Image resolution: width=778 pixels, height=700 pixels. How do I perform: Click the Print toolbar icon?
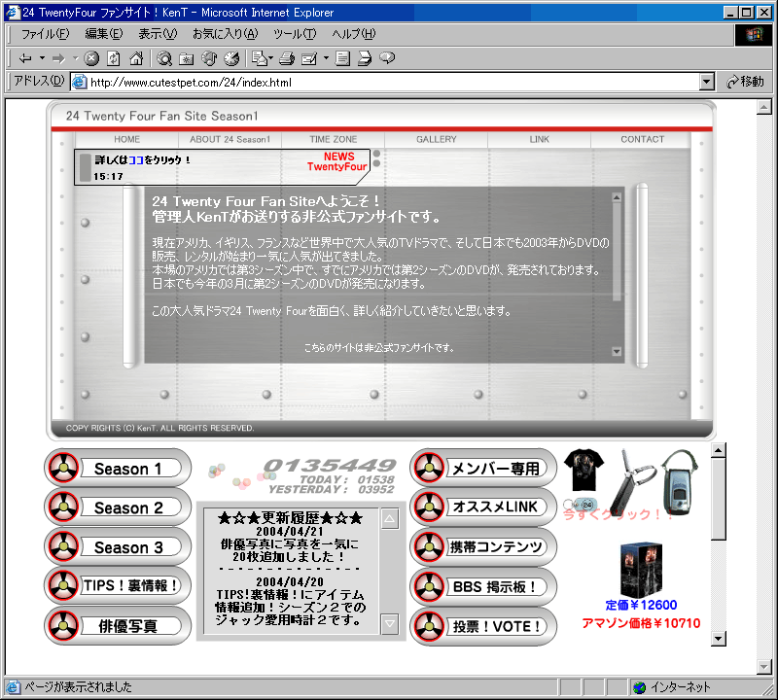click(x=287, y=58)
